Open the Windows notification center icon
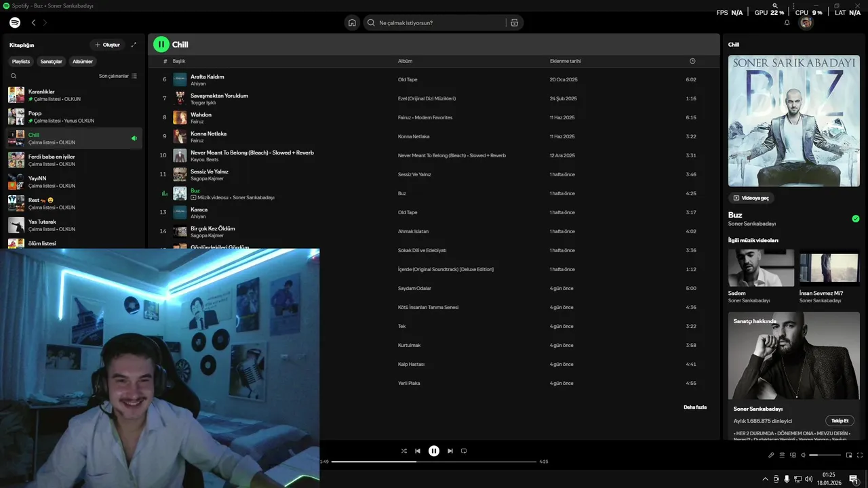 click(x=854, y=479)
